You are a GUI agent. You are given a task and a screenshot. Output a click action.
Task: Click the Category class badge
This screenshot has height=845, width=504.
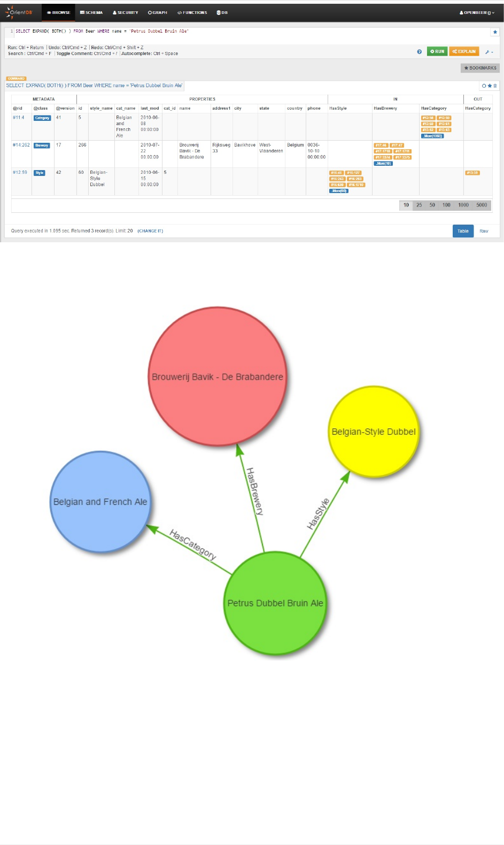[x=42, y=118]
